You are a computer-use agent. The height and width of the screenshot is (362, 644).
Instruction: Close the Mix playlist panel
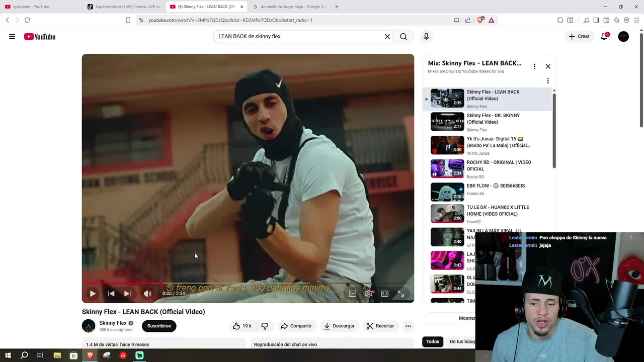pos(548,66)
